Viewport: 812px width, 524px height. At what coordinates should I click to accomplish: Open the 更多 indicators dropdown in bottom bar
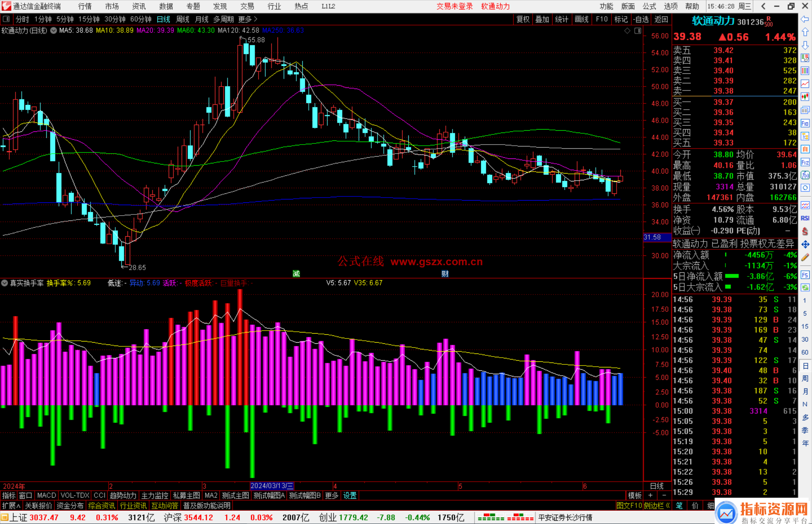coord(332,495)
